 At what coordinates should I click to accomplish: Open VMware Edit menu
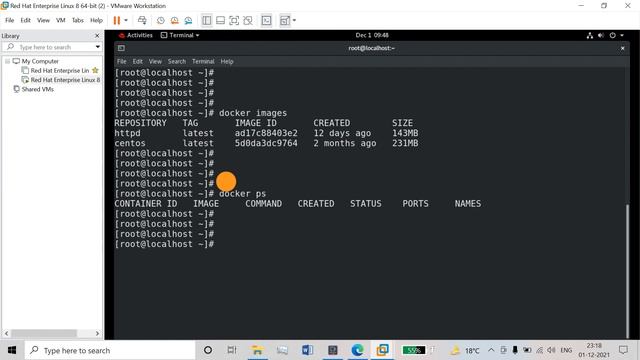pos(25,20)
